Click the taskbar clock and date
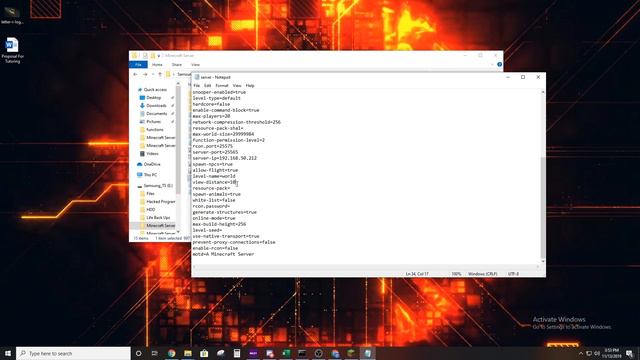The image size is (640, 360). (611, 353)
